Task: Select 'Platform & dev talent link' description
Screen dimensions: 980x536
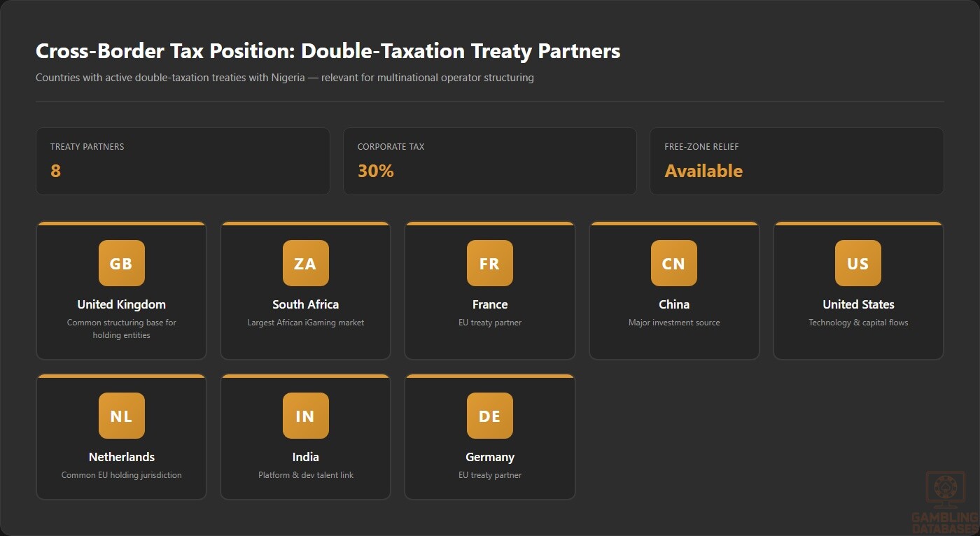Action: coord(305,475)
